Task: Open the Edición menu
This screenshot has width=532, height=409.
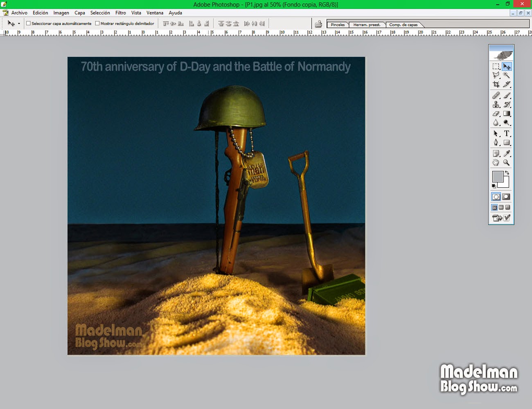Action: click(x=41, y=13)
